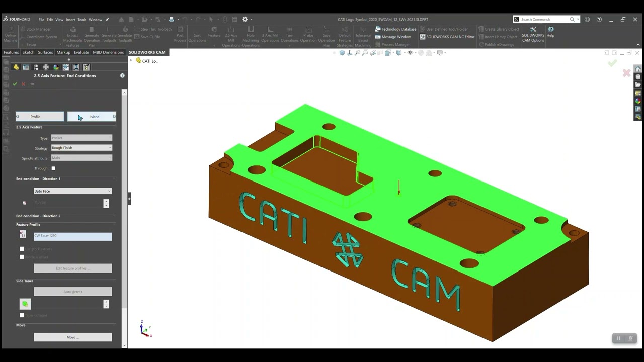Viewport: 644px width, 362px height.
Task: Open hide/show items eye dropdown
Action: [411, 53]
